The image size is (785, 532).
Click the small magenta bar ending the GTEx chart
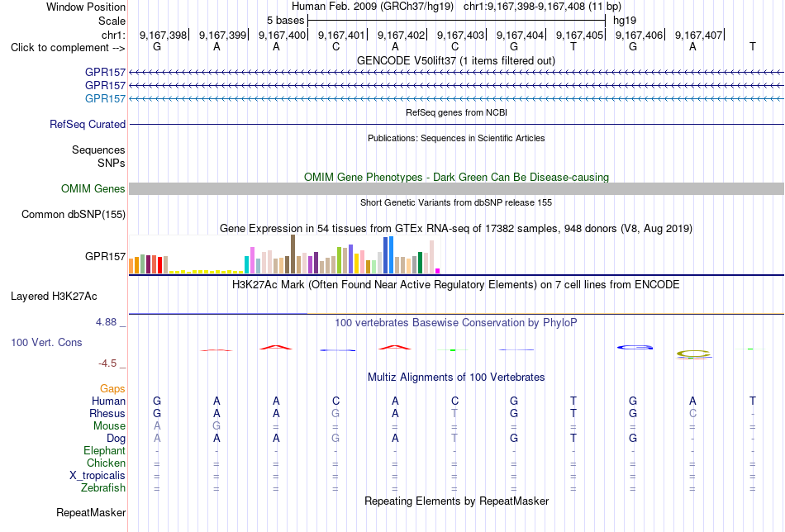(438, 271)
